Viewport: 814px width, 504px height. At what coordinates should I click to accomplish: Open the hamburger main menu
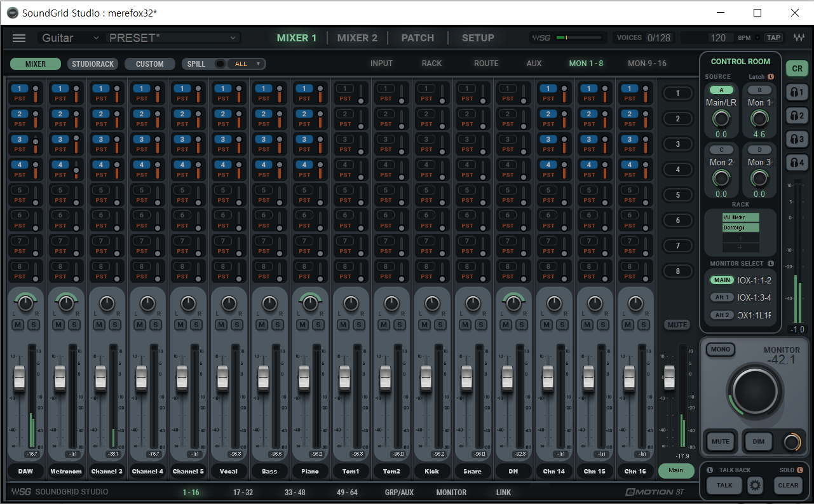click(19, 38)
